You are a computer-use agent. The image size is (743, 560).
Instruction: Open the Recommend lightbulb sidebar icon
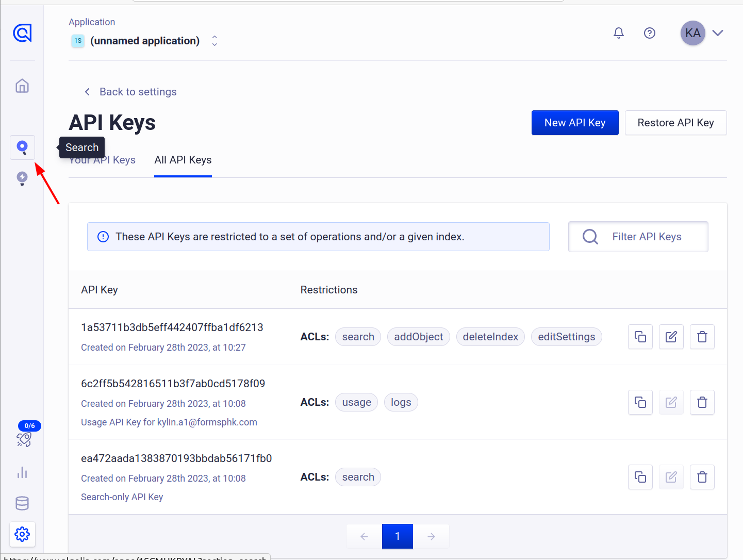(x=22, y=178)
